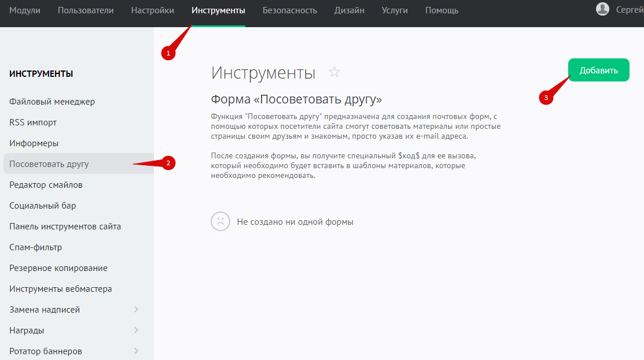The image size is (644, 360).
Task: Open the Услуги top menu
Action: click(x=395, y=10)
